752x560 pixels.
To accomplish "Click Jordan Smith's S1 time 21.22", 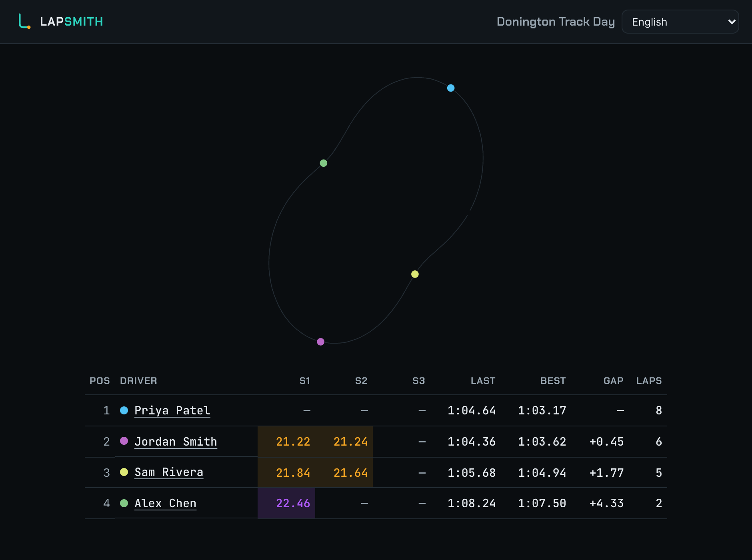I will coord(293,442).
